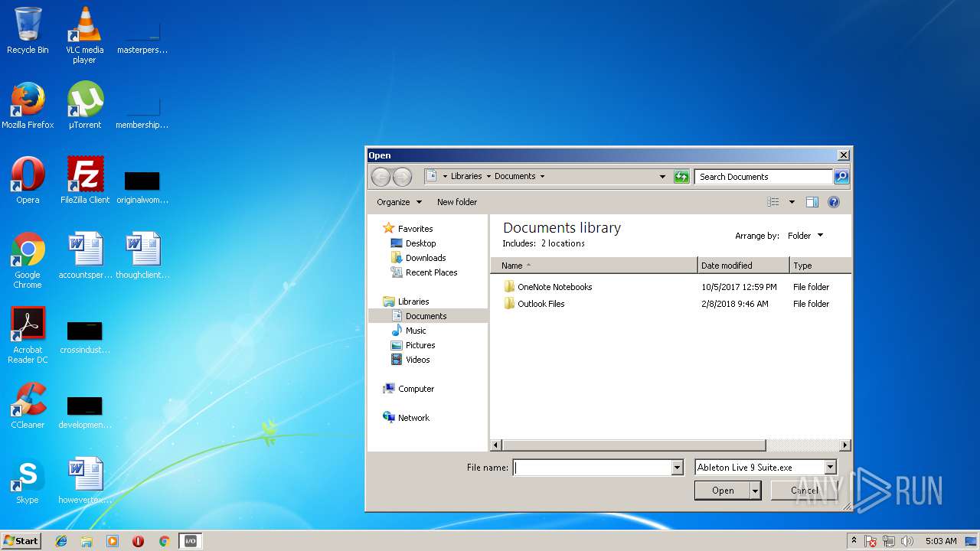Open Windows Explorer from taskbar
Image resolution: width=980 pixels, height=551 pixels.
(x=87, y=541)
